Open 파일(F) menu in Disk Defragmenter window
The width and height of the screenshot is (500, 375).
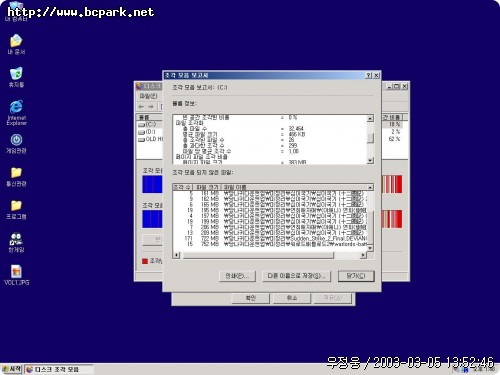pos(148,96)
